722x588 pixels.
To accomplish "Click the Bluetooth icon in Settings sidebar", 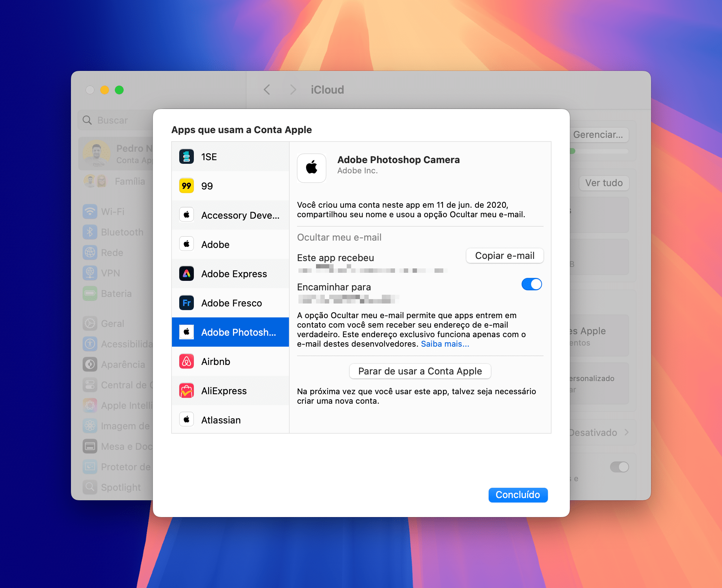I will 90,232.
